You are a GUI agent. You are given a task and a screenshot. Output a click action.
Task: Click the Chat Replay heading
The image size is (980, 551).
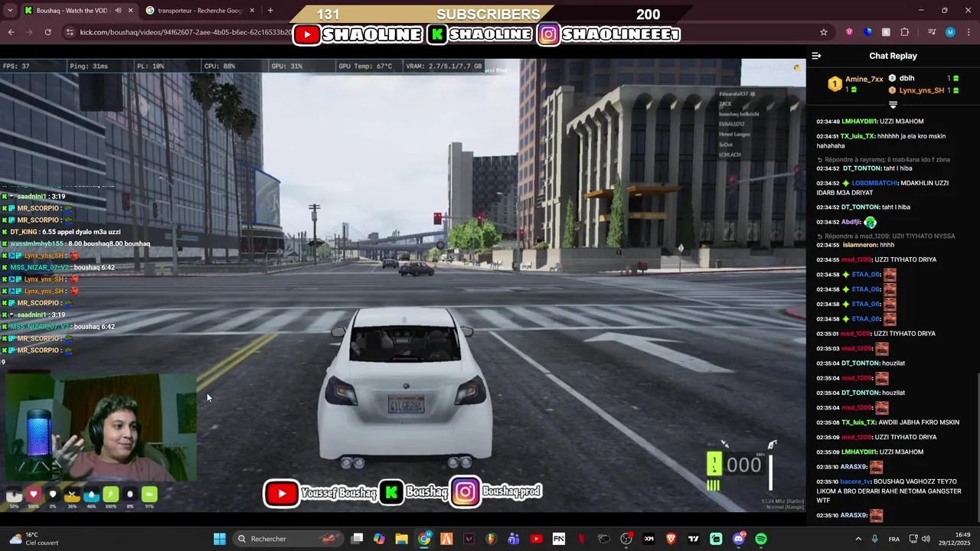(x=893, y=56)
